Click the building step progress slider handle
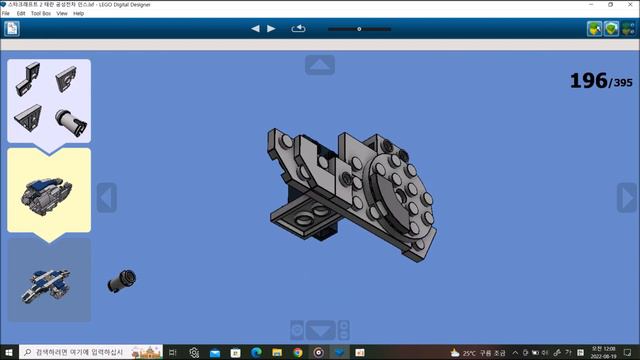 click(359, 29)
